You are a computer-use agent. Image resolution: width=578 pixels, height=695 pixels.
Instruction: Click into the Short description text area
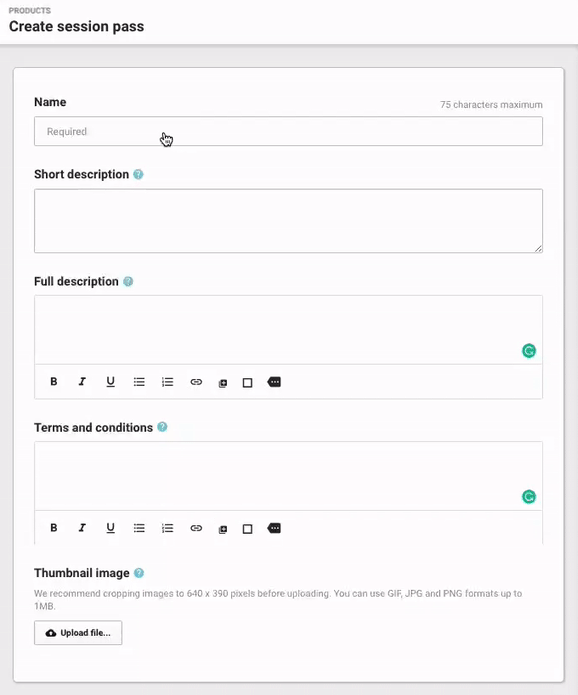point(288,221)
